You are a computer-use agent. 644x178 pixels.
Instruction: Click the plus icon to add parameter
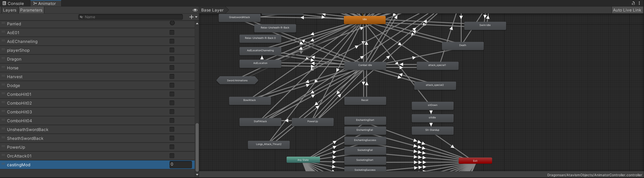point(191,17)
